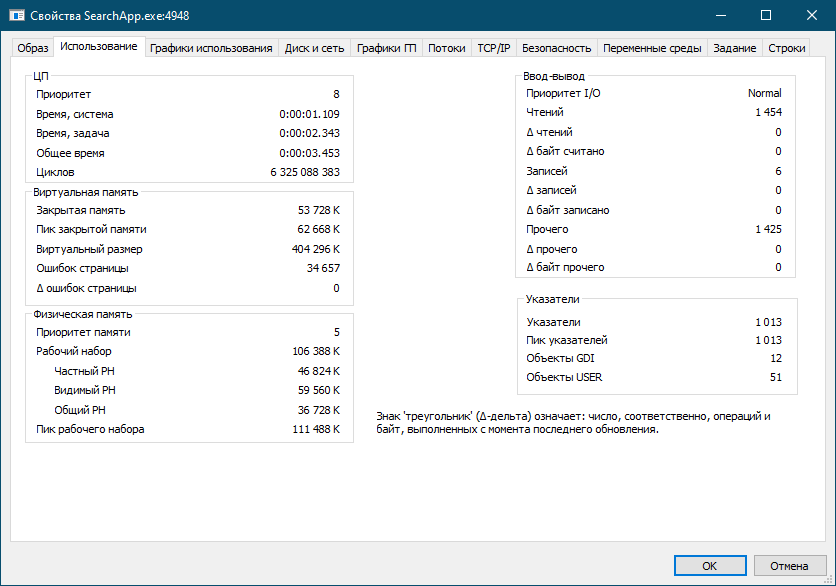Select the Объекты GDI value 12

click(776, 358)
